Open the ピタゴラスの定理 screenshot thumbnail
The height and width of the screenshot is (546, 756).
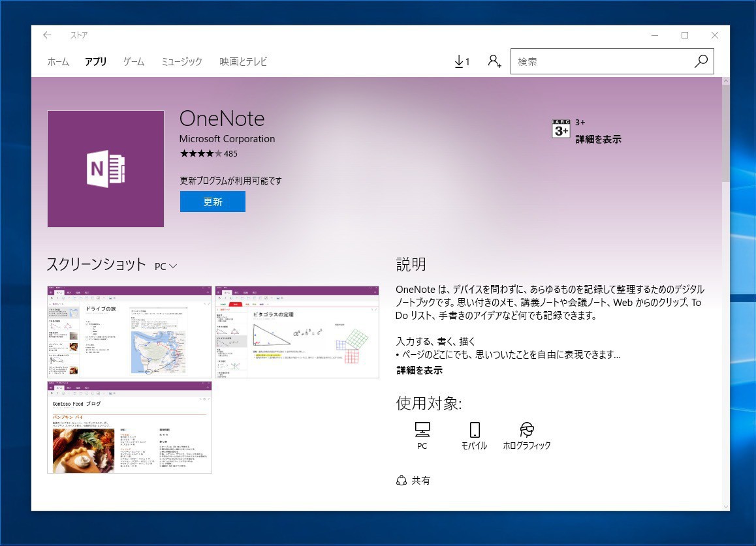(297, 331)
